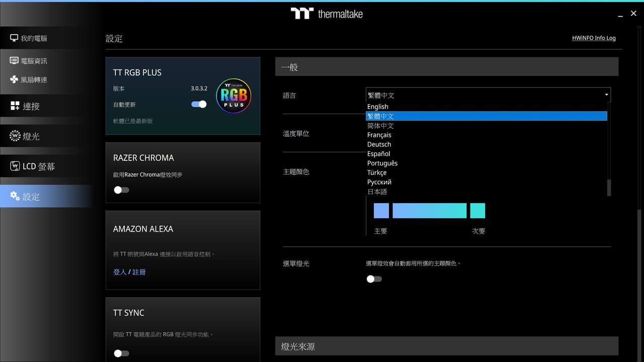The height and width of the screenshot is (362, 644).
Task: Enable the 選單燈光 toggle
Action: tap(374, 279)
